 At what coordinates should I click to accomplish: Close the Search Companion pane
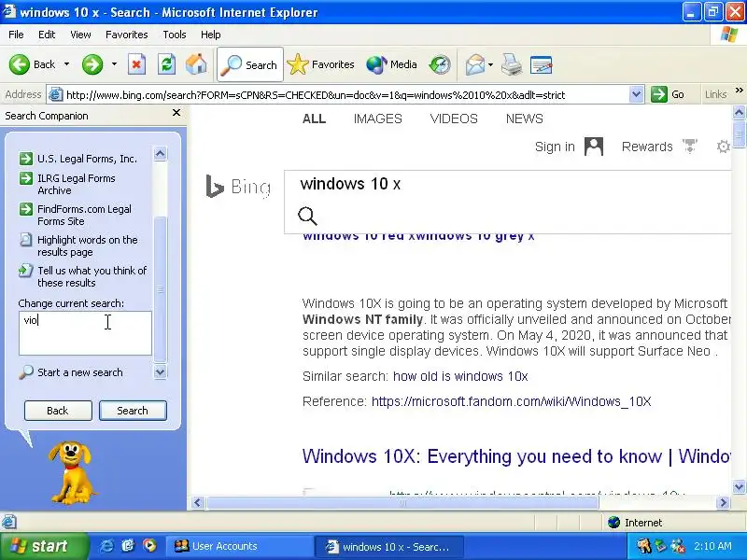pyautogui.click(x=176, y=113)
